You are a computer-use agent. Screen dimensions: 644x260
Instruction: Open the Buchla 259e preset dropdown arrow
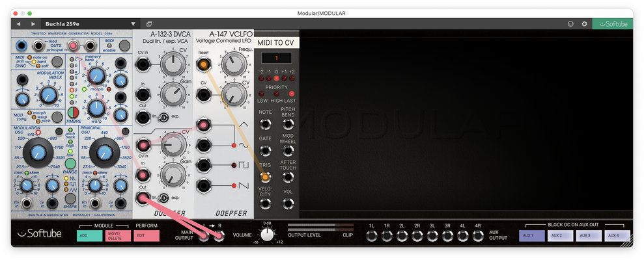click(133, 24)
